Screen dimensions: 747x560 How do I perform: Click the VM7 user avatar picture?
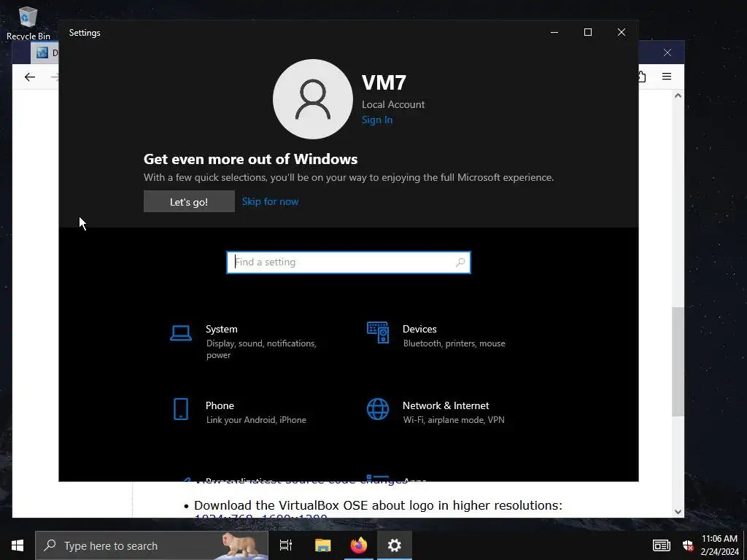tap(312, 99)
